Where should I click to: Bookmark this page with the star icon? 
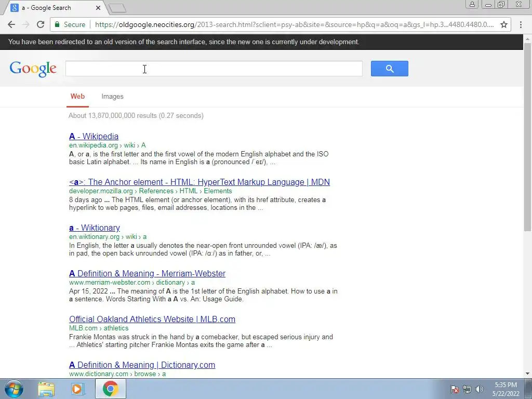(x=504, y=24)
